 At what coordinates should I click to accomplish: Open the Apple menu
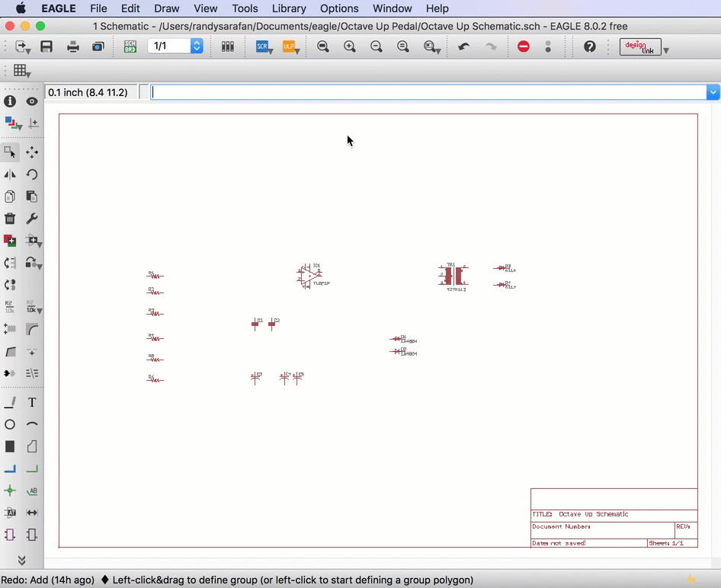tap(21, 8)
